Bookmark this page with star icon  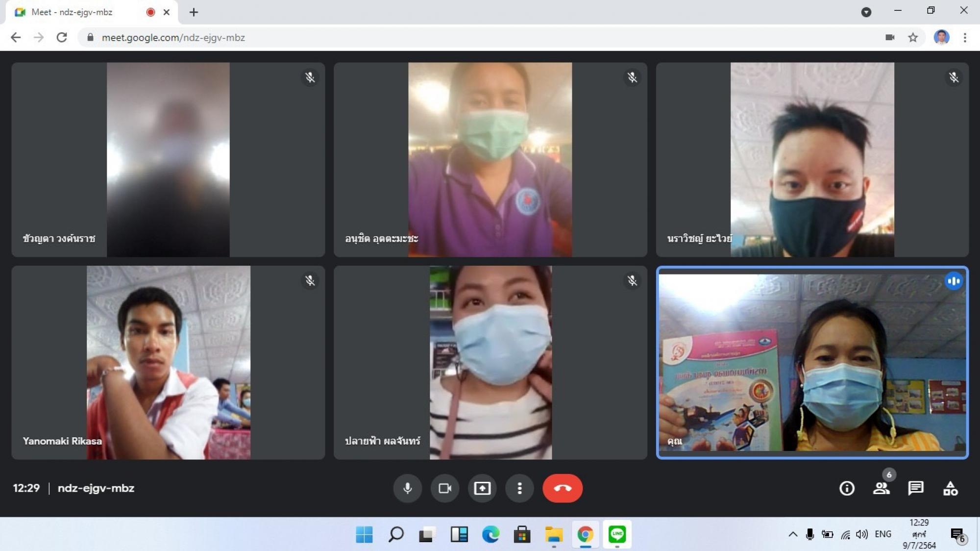913,38
